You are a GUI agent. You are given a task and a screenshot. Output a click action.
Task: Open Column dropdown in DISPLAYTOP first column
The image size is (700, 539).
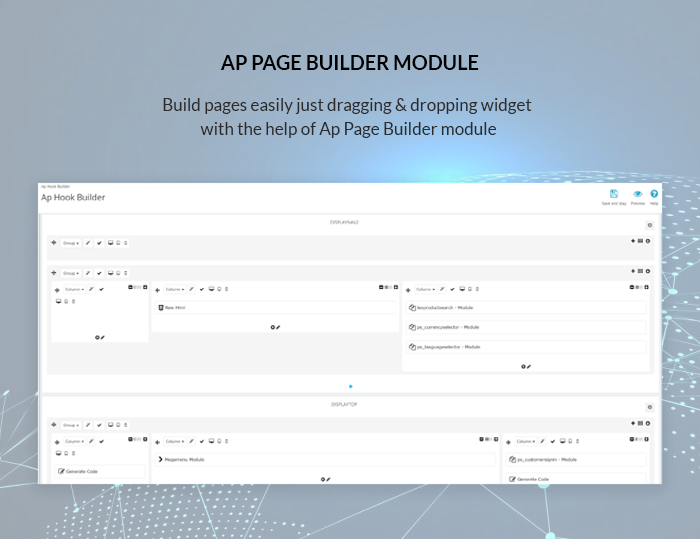pyautogui.click(x=74, y=442)
